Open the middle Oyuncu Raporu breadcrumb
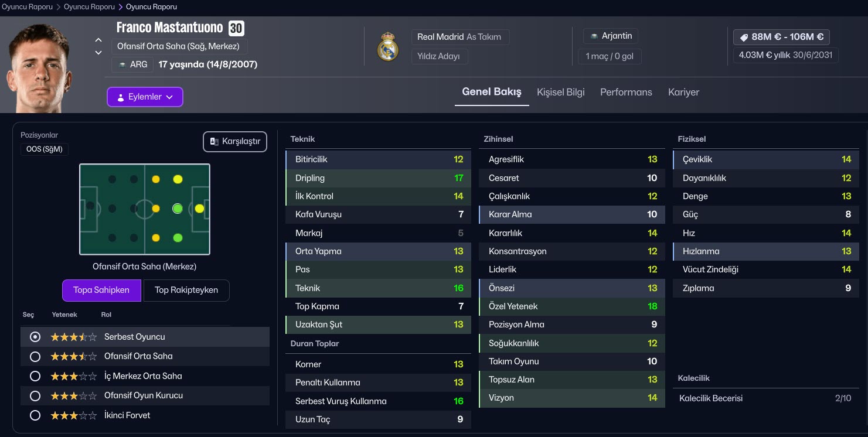 pyautogui.click(x=89, y=7)
